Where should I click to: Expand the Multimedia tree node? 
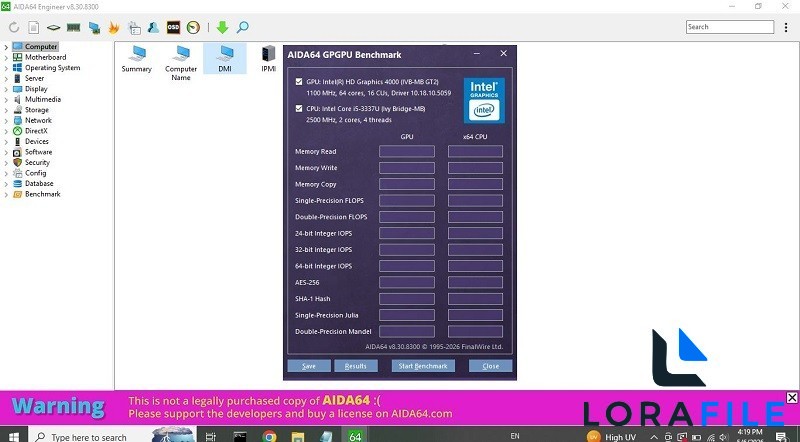6,100
